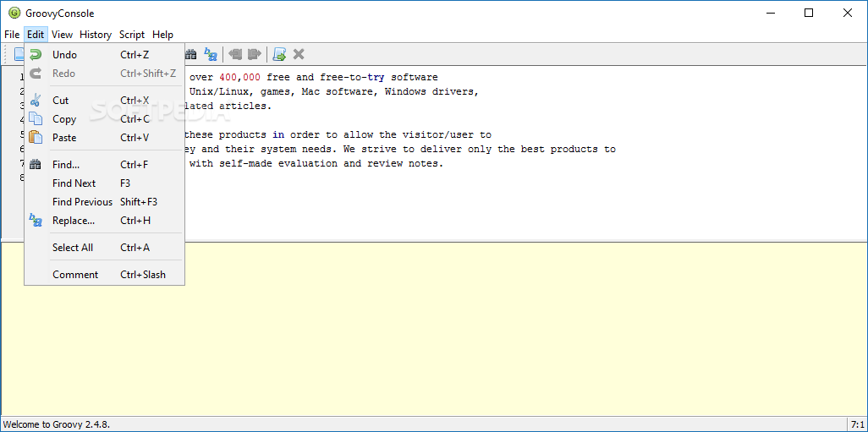Screen dimensions: 868x432
Task: Click the Interrupt X toolbar icon
Action: (x=299, y=54)
